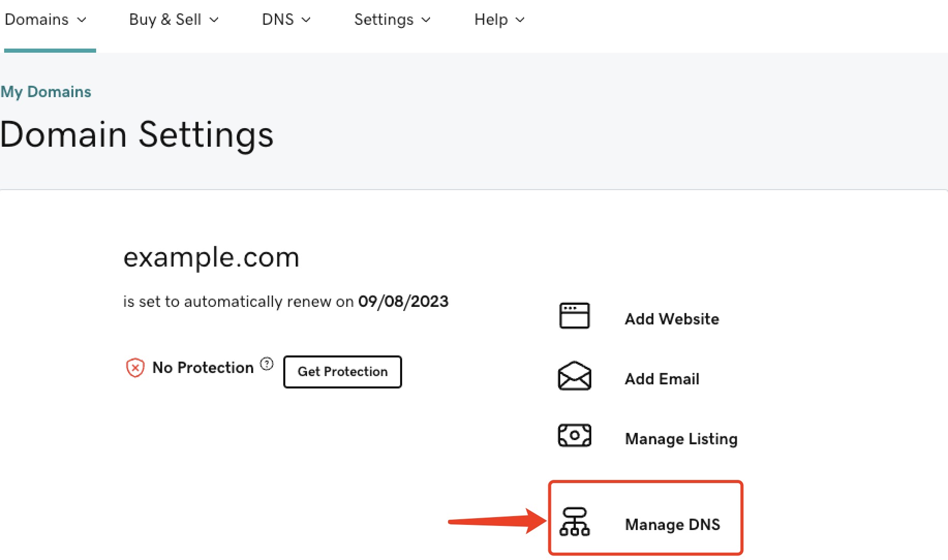Select the Add Website text link
948x560 pixels.
pyautogui.click(x=671, y=319)
